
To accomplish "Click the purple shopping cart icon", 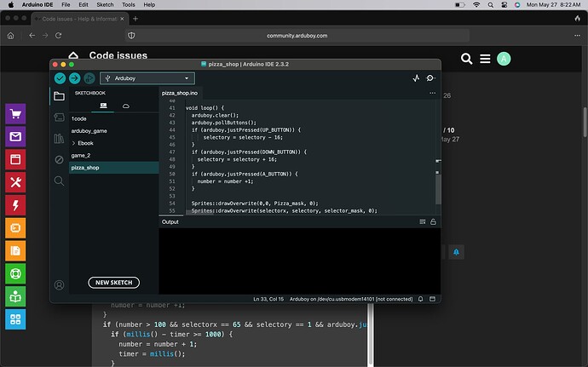I will pyautogui.click(x=15, y=114).
